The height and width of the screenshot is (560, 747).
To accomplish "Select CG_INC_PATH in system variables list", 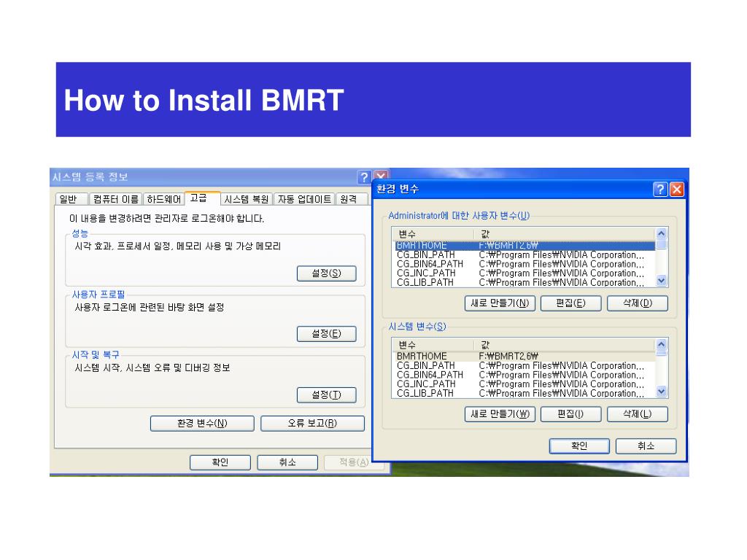I will tap(524, 384).
